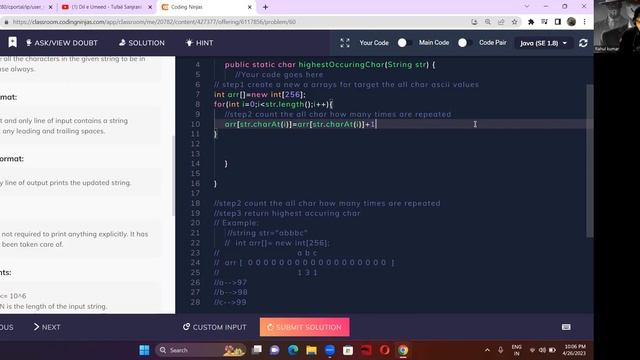Open the tab search chevron
Screen dimensions: 640x360
coord(527,6)
